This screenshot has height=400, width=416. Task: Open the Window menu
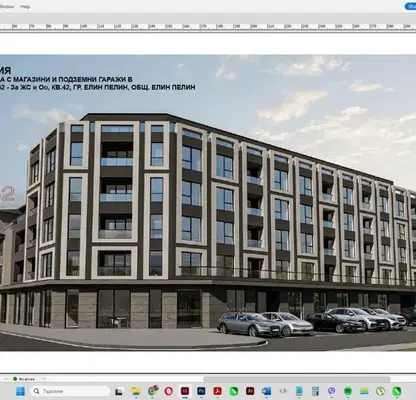click(6, 7)
